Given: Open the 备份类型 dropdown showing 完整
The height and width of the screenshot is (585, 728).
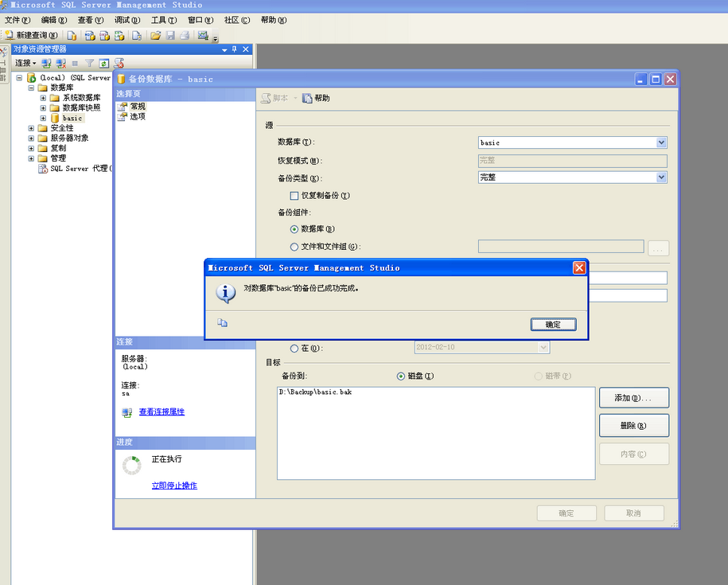Looking at the screenshot, I should (x=661, y=177).
